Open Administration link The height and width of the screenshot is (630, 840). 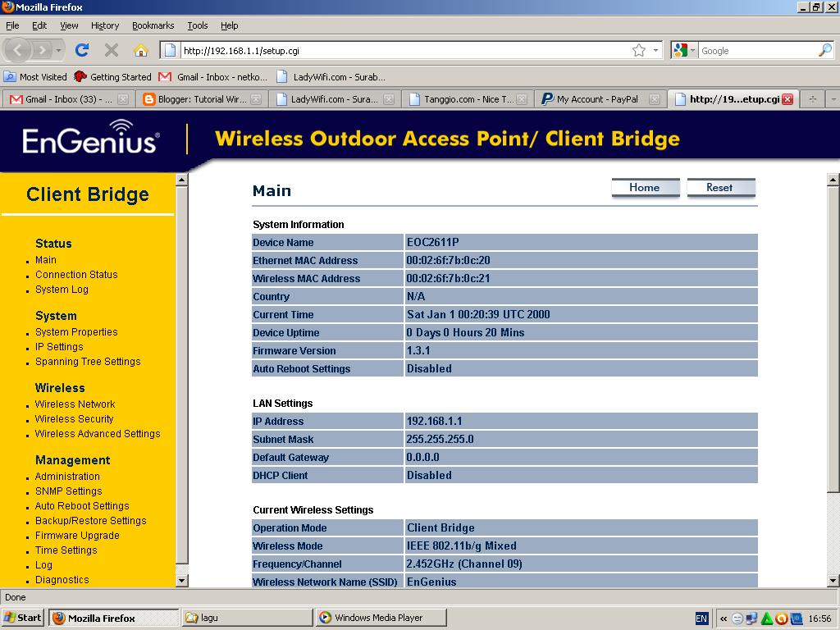pos(67,477)
